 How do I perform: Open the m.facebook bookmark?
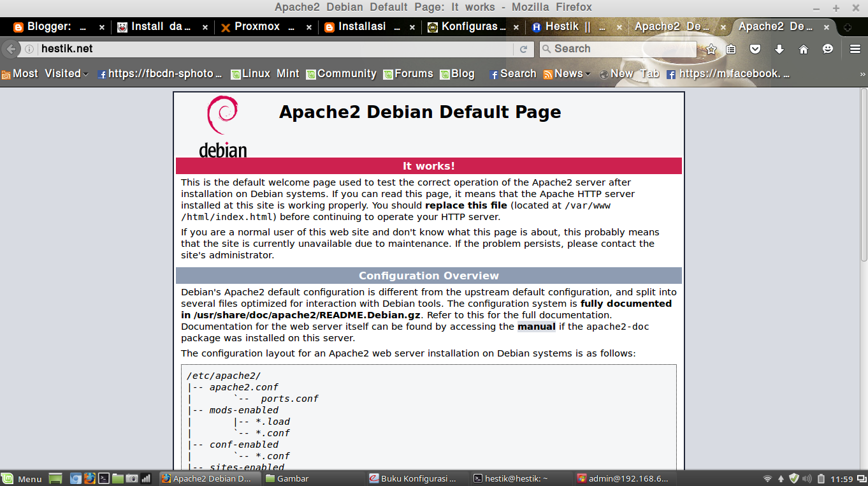click(728, 74)
